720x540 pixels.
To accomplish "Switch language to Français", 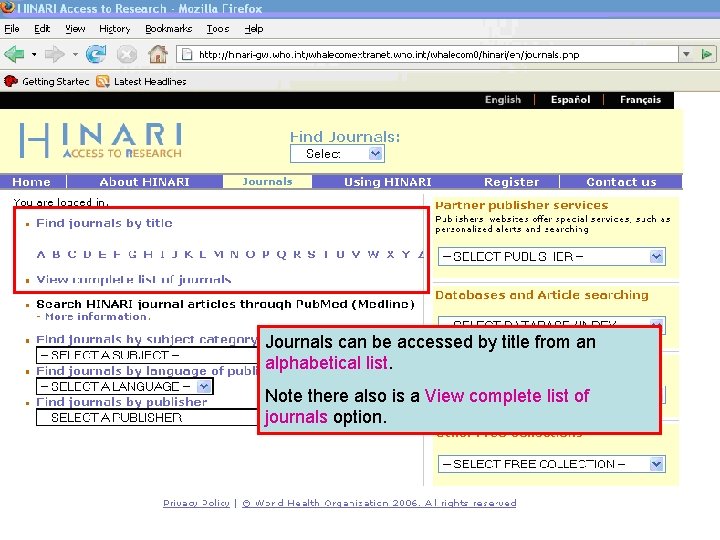I will 640,100.
